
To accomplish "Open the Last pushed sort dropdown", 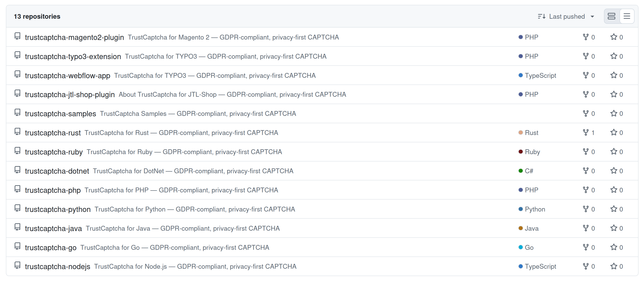I will tap(566, 16).
